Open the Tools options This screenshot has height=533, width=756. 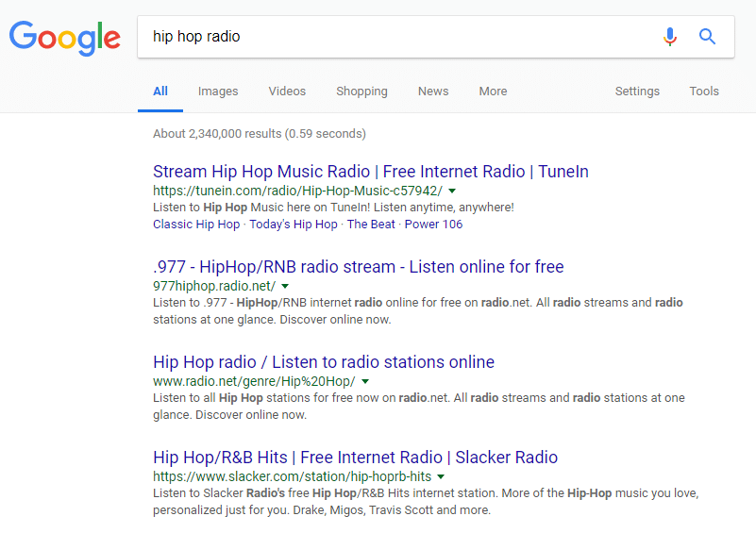click(x=704, y=92)
